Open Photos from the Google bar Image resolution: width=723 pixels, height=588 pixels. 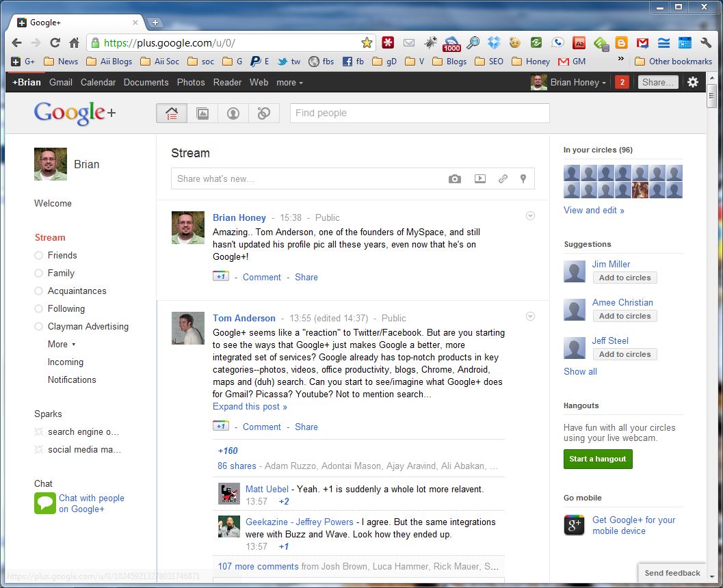(191, 83)
